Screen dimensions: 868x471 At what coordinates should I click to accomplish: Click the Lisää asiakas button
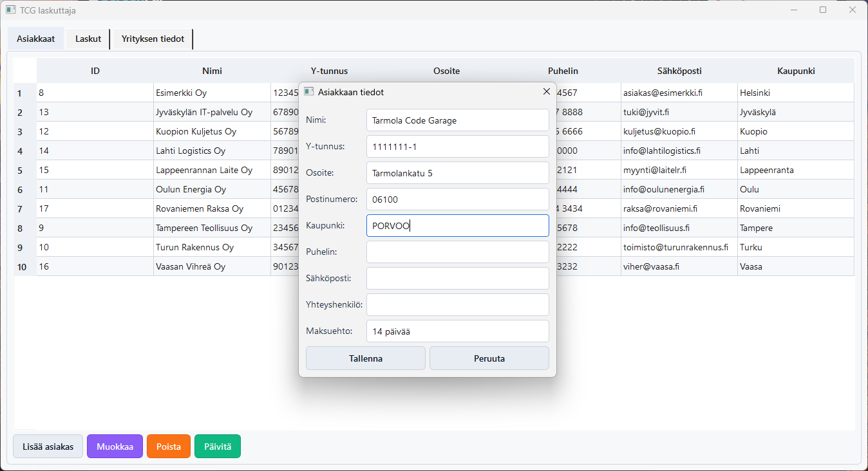click(48, 447)
